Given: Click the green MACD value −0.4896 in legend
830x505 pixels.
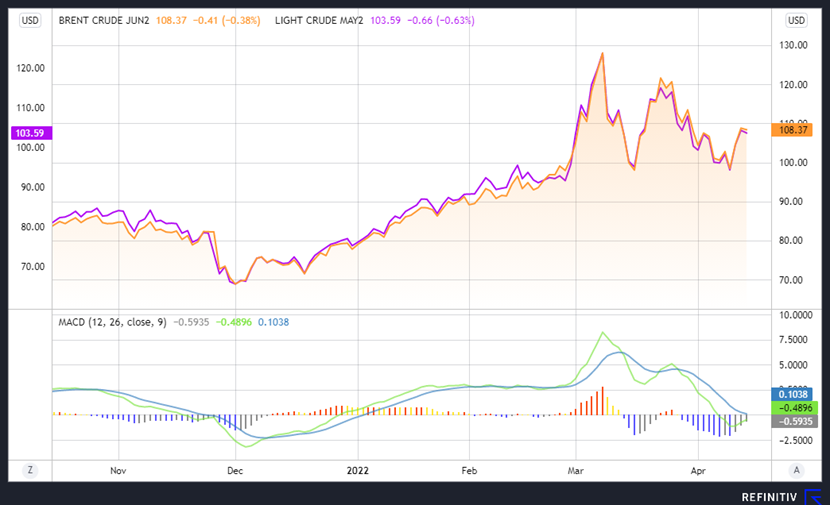Looking at the screenshot, I should click(x=233, y=322).
